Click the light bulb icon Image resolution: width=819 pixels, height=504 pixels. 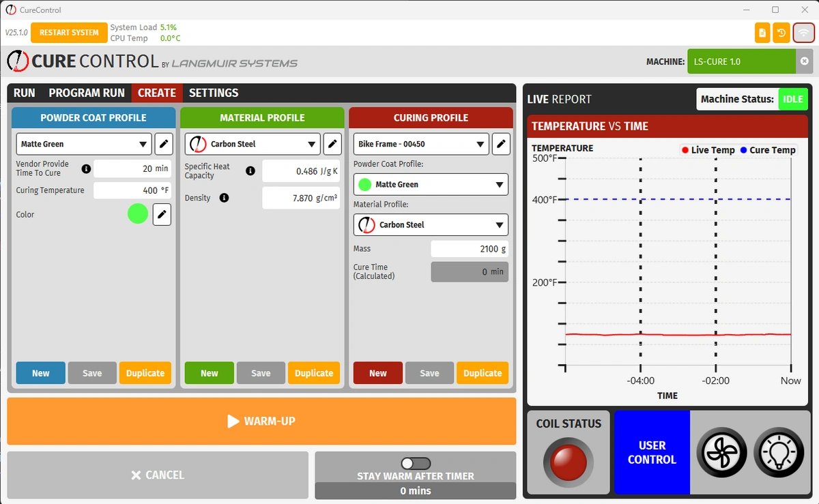779,452
